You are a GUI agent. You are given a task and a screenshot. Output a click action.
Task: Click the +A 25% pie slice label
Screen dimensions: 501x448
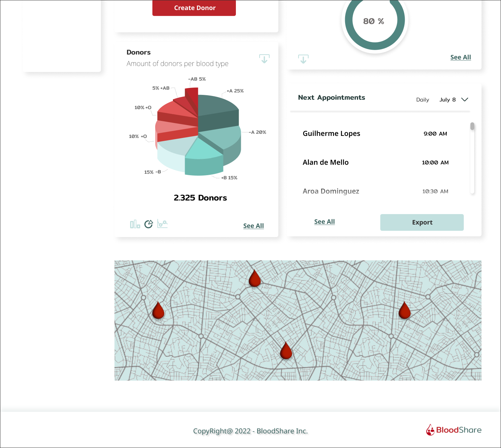[x=235, y=91]
